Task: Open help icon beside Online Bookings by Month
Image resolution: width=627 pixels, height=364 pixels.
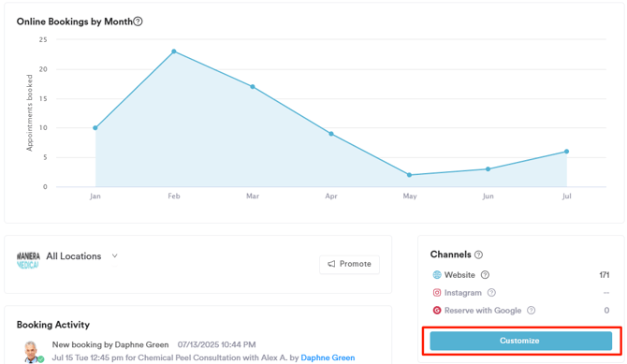Action: [x=138, y=22]
